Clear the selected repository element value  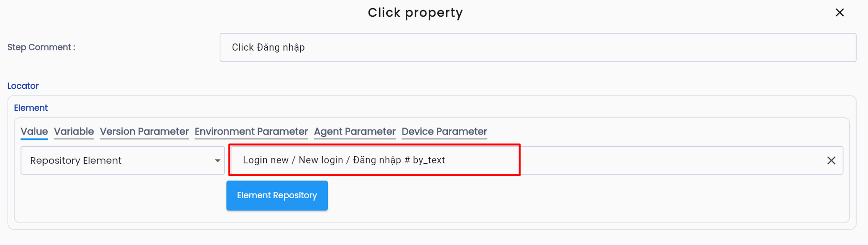point(831,160)
